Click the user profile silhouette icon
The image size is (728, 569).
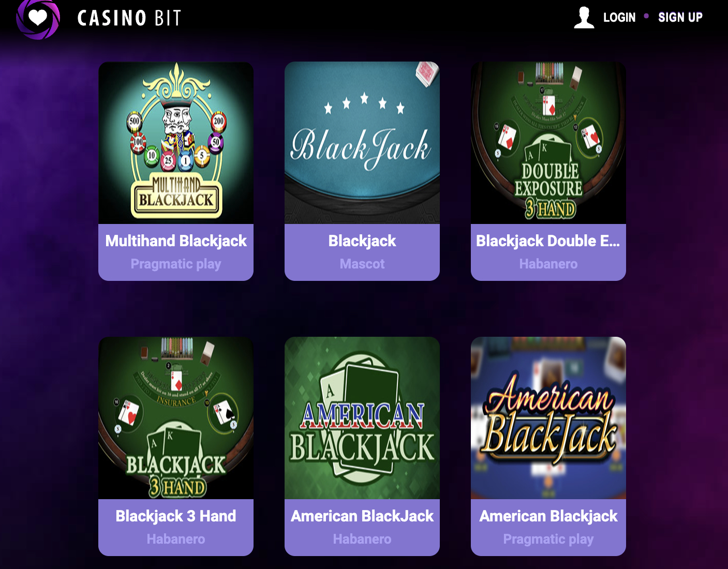click(x=584, y=18)
